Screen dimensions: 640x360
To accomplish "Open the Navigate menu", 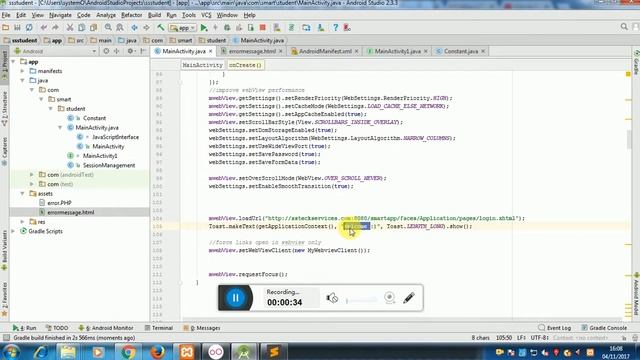I will tap(60, 15).
